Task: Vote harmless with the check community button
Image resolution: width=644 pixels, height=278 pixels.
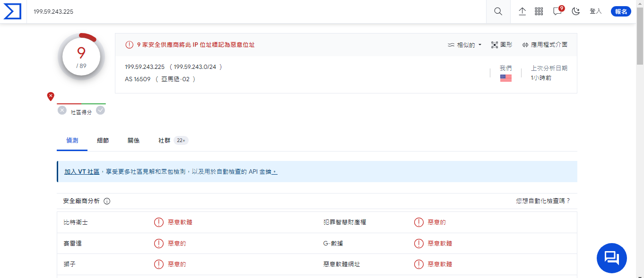Action: [x=100, y=110]
